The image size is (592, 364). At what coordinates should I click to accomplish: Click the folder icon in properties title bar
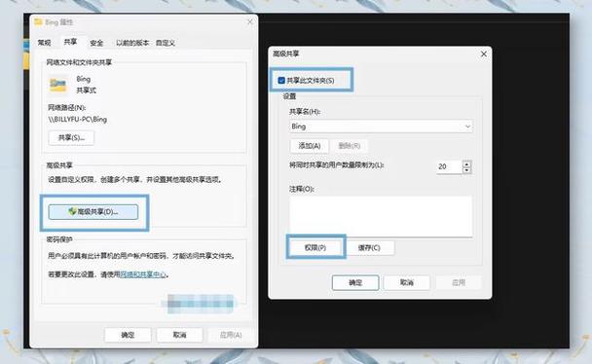38,21
